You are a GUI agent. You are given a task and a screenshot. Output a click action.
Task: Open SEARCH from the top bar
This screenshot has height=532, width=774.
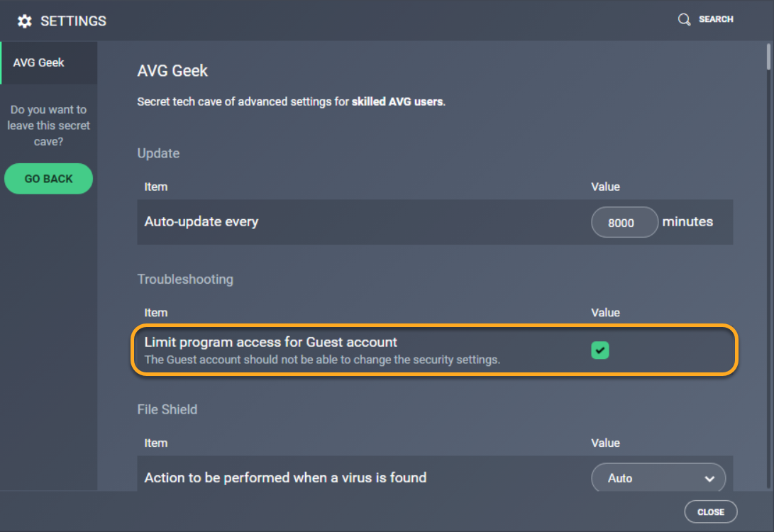pyautogui.click(x=716, y=19)
